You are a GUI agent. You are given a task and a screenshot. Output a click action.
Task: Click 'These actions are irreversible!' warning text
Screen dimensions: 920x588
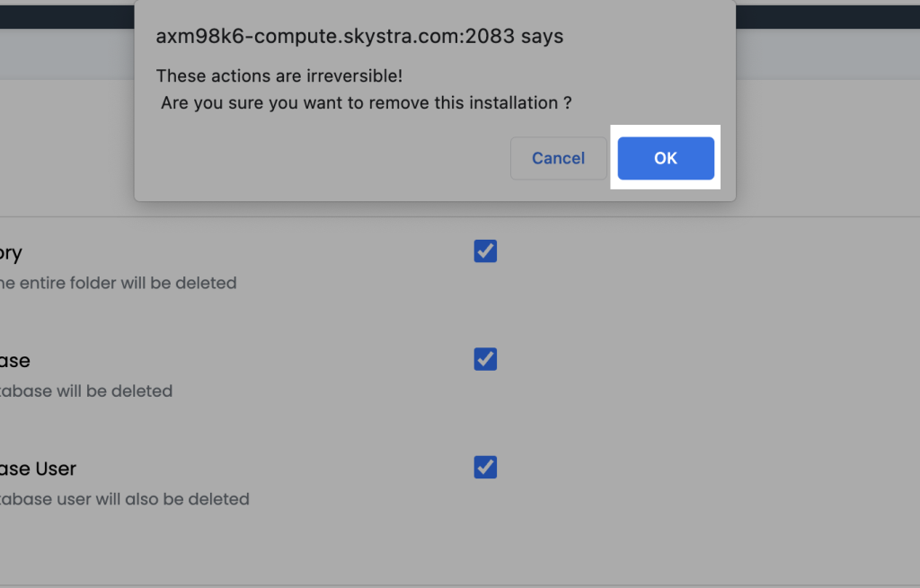[x=279, y=75]
